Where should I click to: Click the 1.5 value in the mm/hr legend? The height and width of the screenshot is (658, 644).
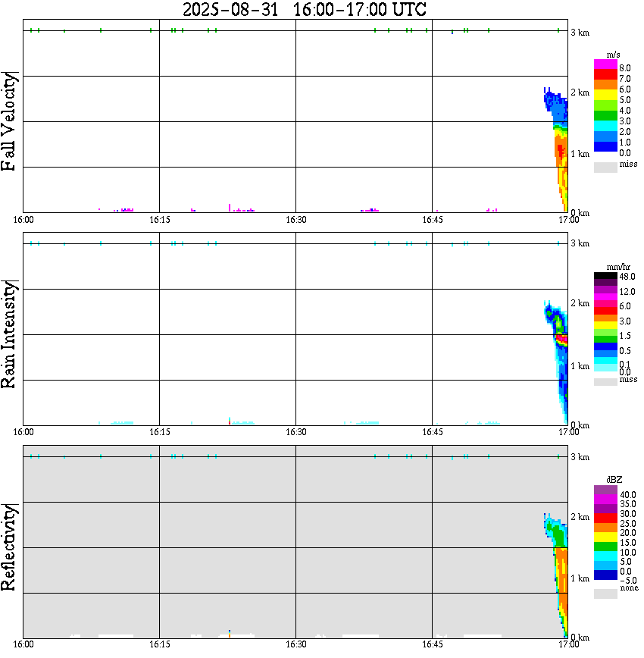coord(625,336)
